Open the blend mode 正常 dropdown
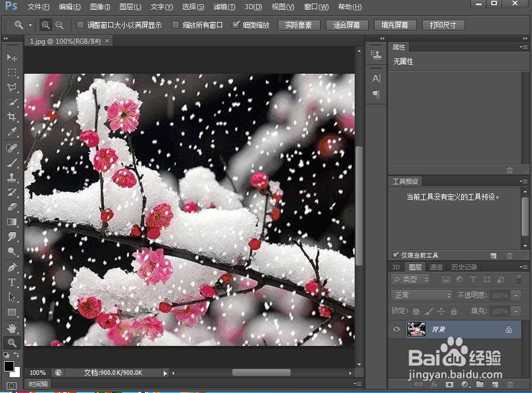This screenshot has width=532, height=393. [x=422, y=295]
